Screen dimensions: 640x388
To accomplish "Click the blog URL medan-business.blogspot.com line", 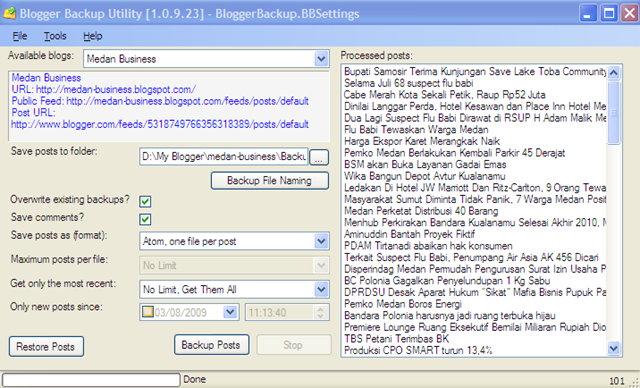I will [x=104, y=89].
